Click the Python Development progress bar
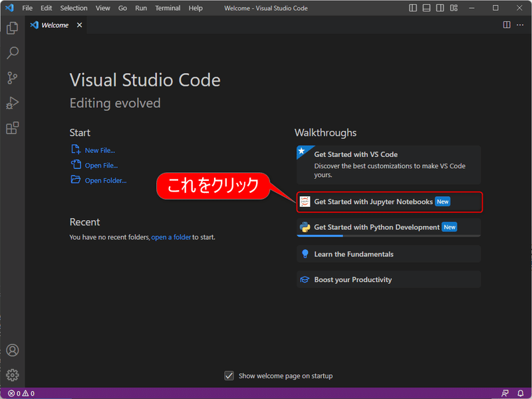532x399 pixels. (x=388, y=235)
